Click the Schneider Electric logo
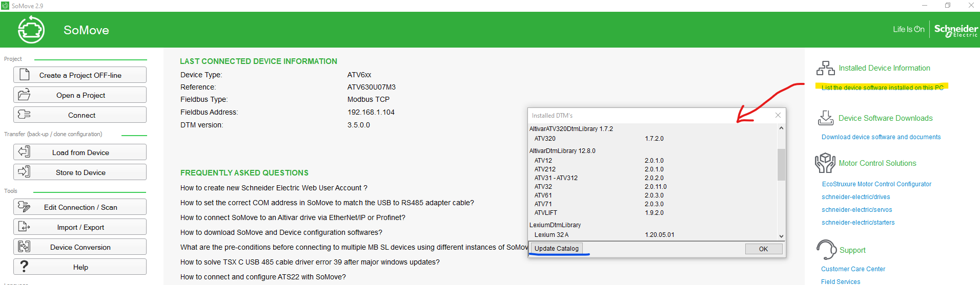This screenshot has height=285, width=980. (955, 30)
